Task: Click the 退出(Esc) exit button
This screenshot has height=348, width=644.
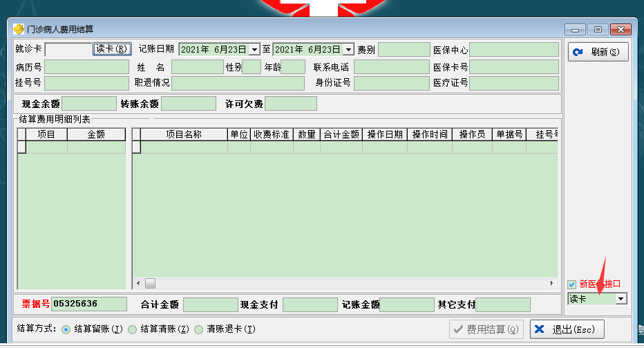Action: click(567, 329)
